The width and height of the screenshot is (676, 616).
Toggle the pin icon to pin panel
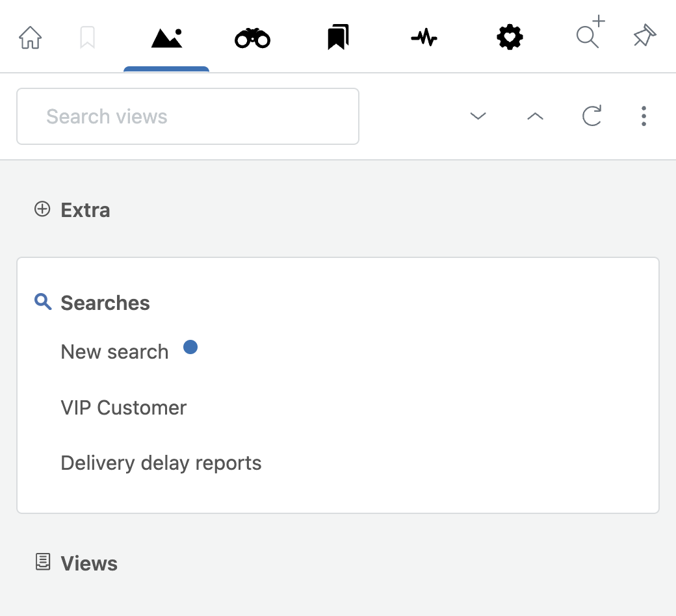pos(644,37)
